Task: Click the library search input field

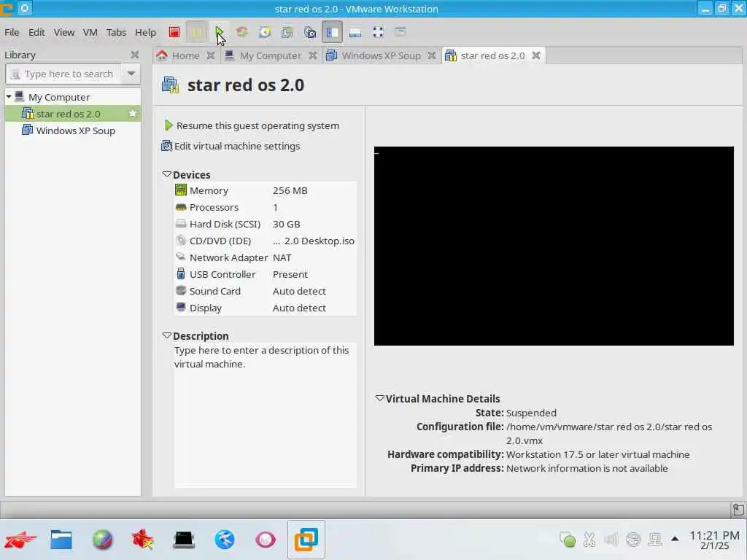Action: 63,74
